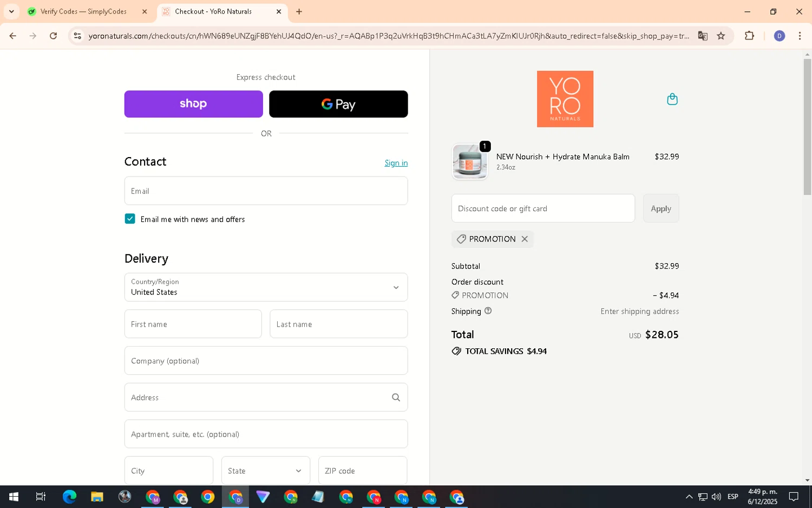Focus the Address field

[x=266, y=398]
